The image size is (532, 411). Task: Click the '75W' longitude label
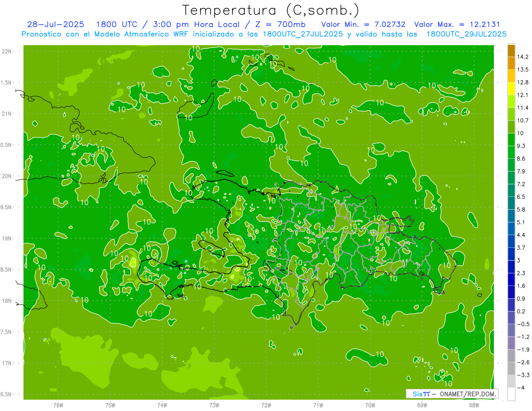[x=110, y=405]
